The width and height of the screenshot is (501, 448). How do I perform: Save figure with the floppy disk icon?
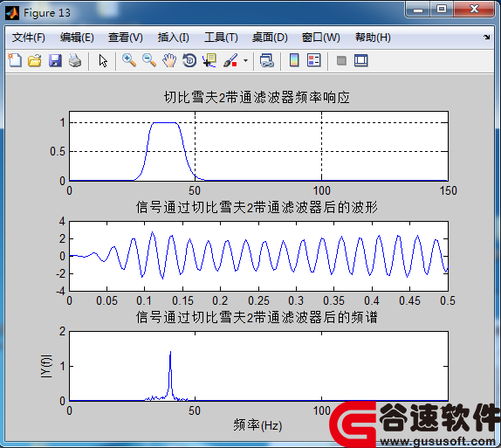coord(55,60)
